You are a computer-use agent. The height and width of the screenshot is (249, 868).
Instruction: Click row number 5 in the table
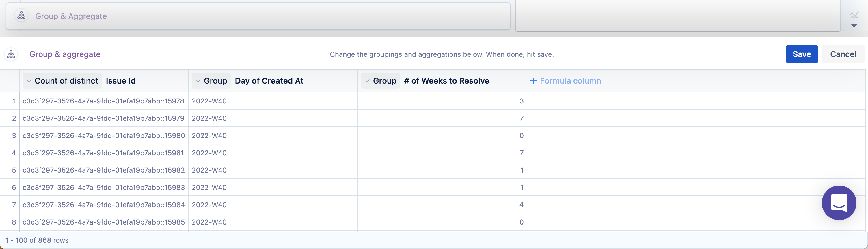[14, 170]
